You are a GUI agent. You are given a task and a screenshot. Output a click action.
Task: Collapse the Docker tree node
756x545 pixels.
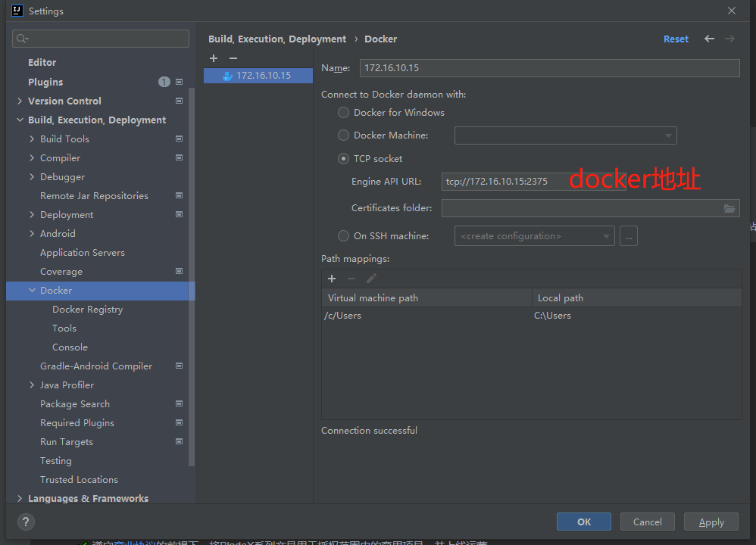click(x=32, y=291)
